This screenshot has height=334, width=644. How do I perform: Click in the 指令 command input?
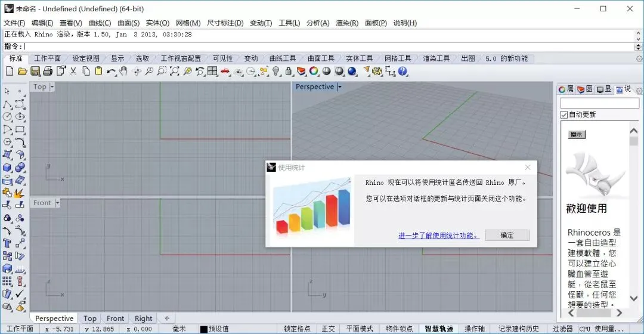(329, 47)
